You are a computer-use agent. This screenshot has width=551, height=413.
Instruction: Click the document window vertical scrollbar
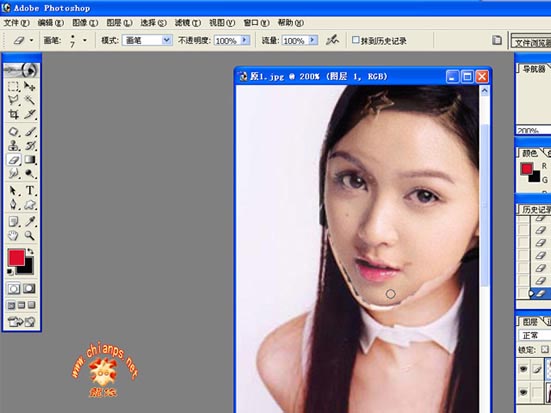click(484, 246)
